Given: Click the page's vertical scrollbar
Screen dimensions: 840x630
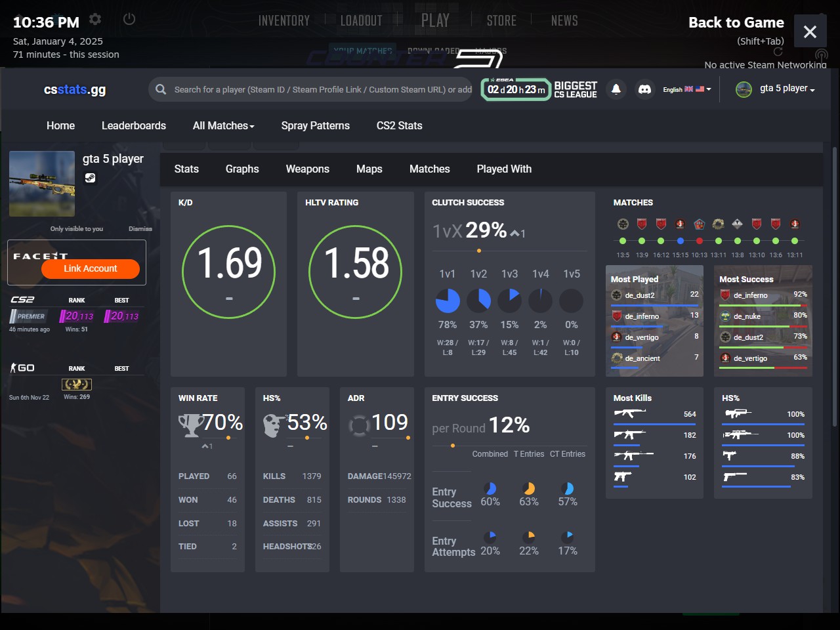Looking at the screenshot, I should [x=835, y=287].
